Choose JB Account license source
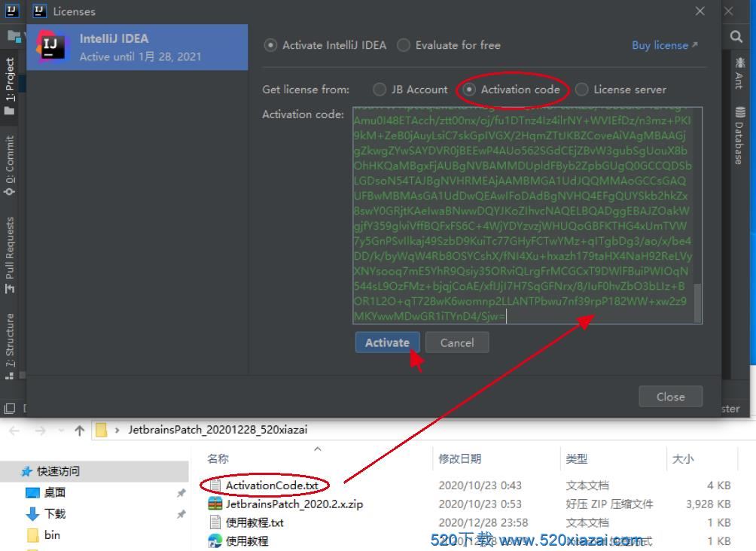The image size is (756, 551). (x=410, y=90)
